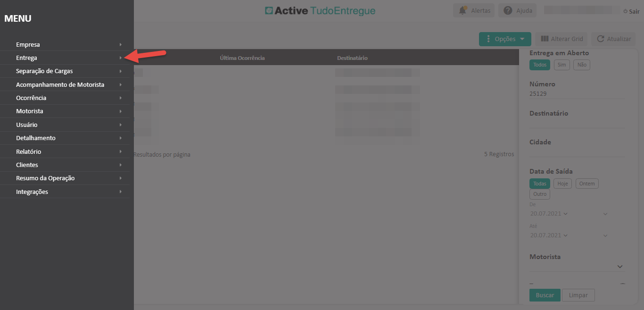Click the Active TudoEntregue logo

tap(320, 10)
